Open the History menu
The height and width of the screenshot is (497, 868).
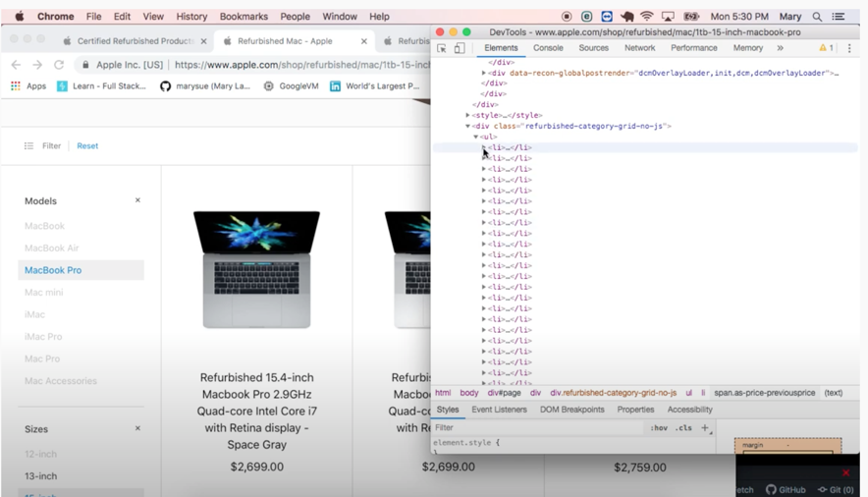click(x=191, y=17)
